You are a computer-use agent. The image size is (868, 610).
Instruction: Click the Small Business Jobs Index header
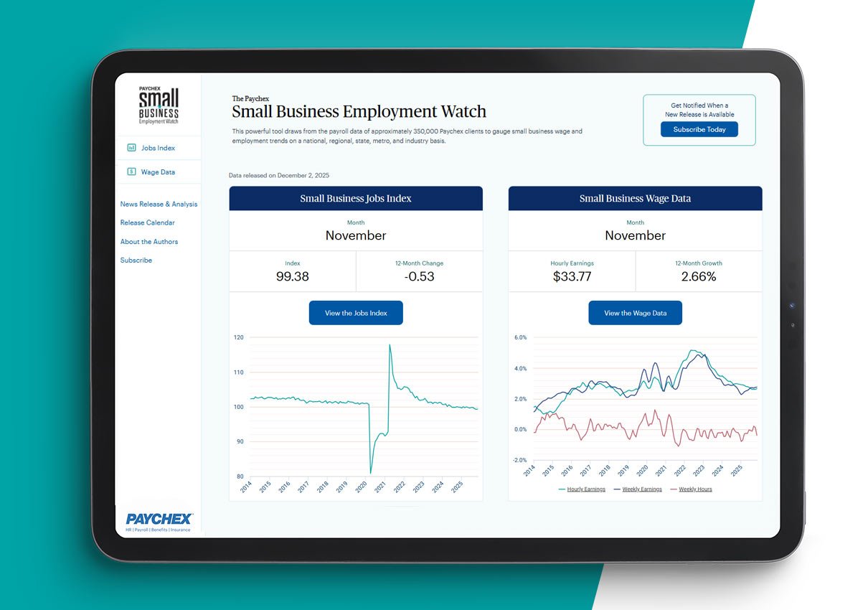click(356, 198)
